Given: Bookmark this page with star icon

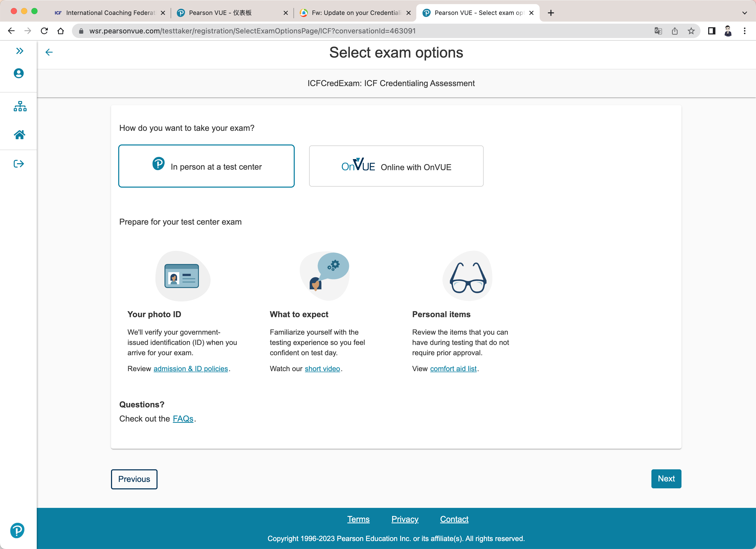Looking at the screenshot, I should [691, 31].
